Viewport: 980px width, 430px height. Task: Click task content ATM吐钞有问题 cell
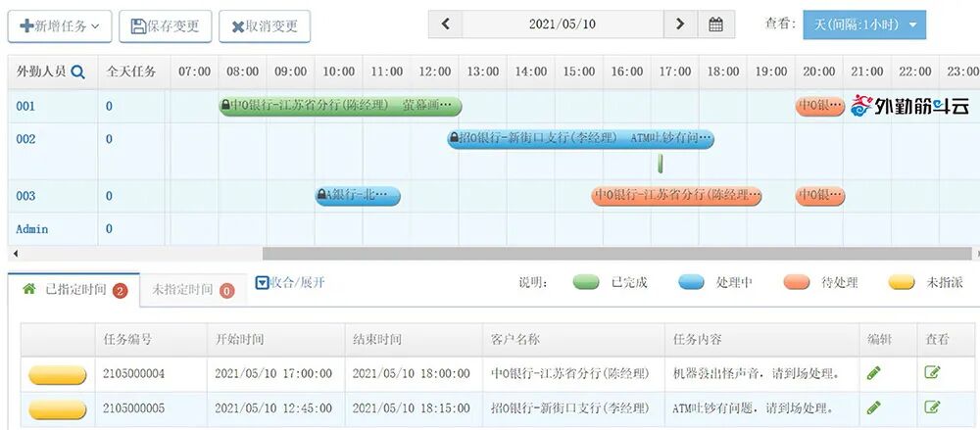click(x=761, y=408)
